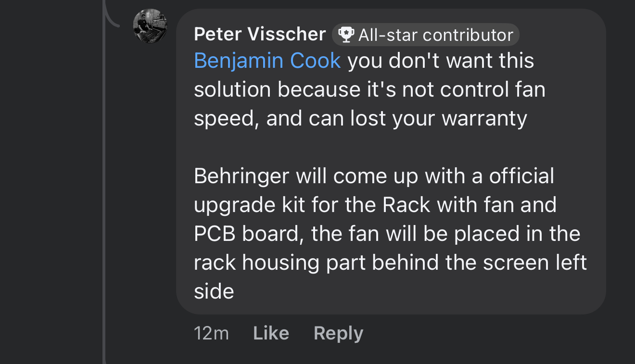Open Peter Visscher's profile picture
Screen dimensions: 635x364
tap(150, 26)
